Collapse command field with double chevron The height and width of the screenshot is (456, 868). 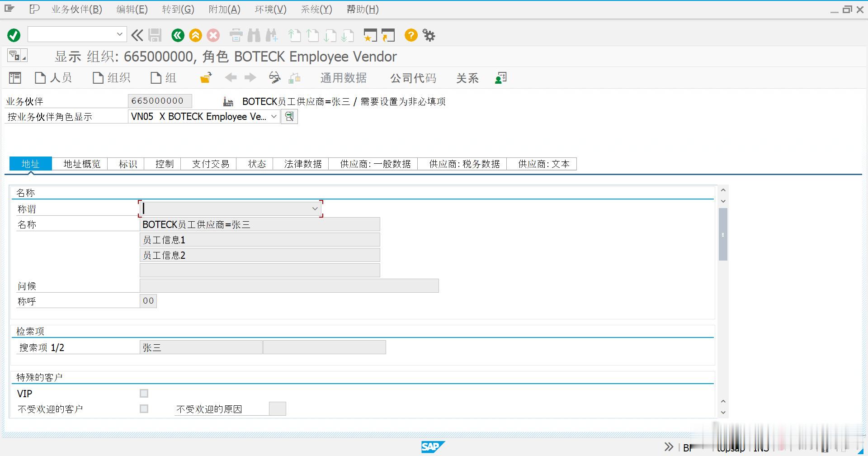click(137, 35)
